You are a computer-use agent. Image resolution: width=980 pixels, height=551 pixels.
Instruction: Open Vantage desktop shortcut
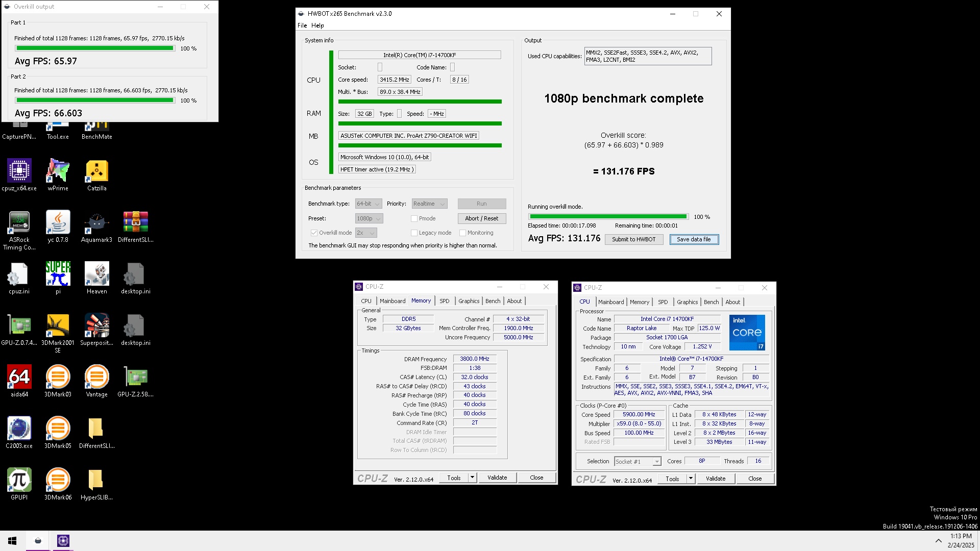96,381
